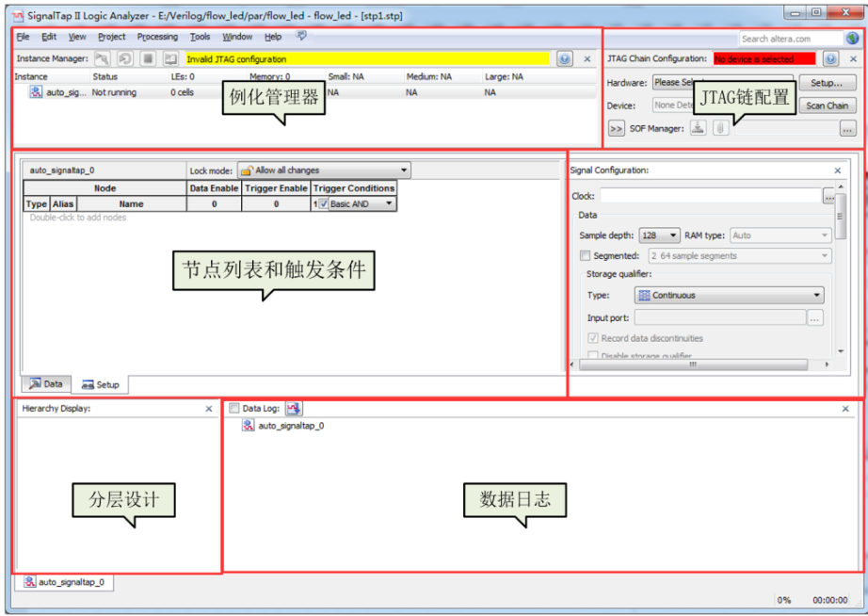Screen dimensions: 868x616
Task: Open the View menu
Action: click(x=77, y=37)
